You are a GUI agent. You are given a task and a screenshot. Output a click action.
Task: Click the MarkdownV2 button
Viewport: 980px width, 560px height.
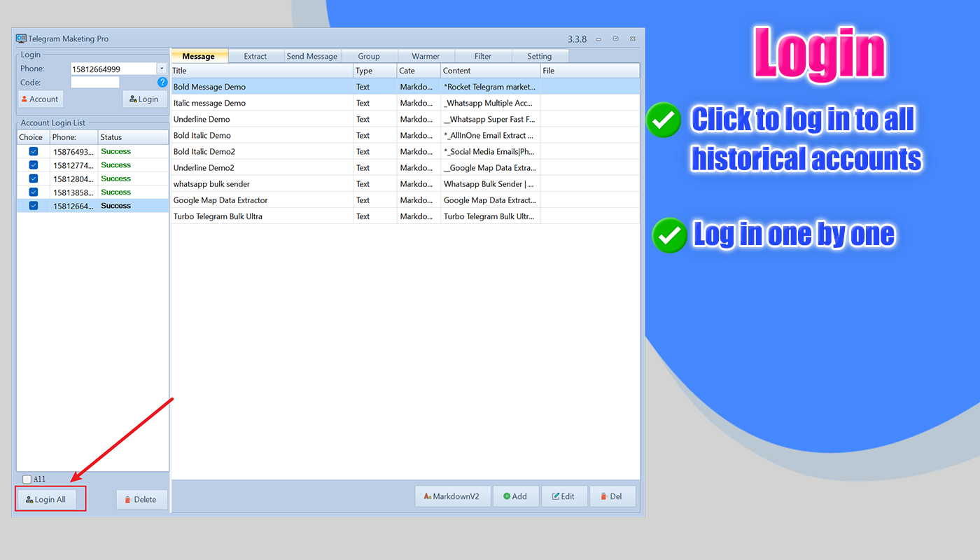[x=451, y=496]
